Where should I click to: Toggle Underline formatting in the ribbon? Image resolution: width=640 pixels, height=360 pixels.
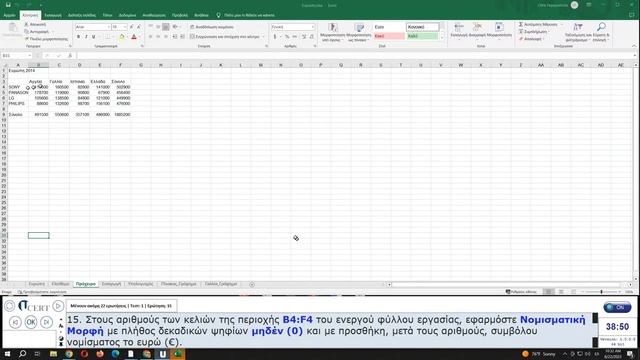(94, 37)
